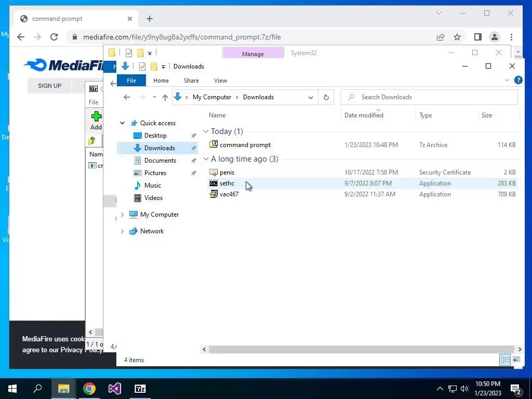
Task: Click the share page icon in Chrome's address bar
Action: [441, 37]
